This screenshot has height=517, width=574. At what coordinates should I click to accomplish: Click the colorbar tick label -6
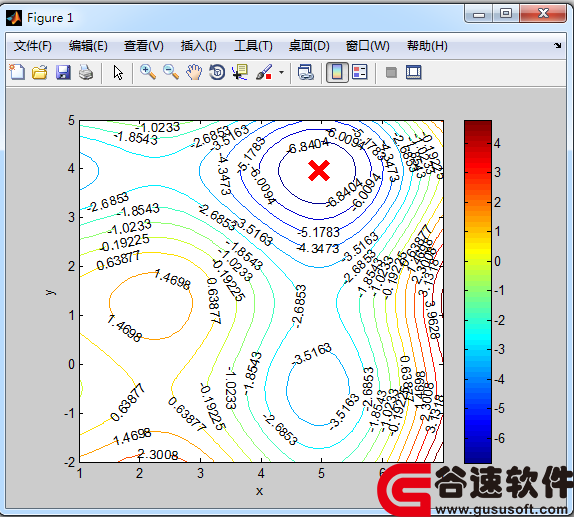(499, 438)
